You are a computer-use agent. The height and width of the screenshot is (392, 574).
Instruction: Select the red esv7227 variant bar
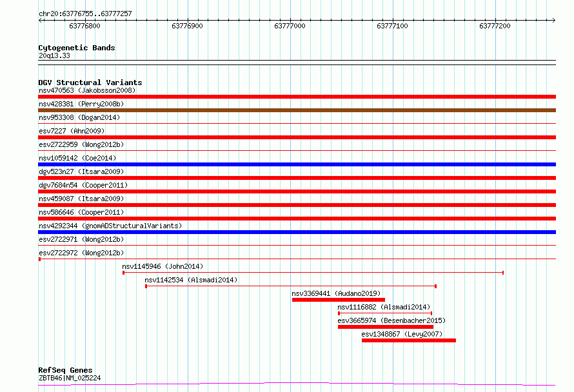[x=297, y=137]
